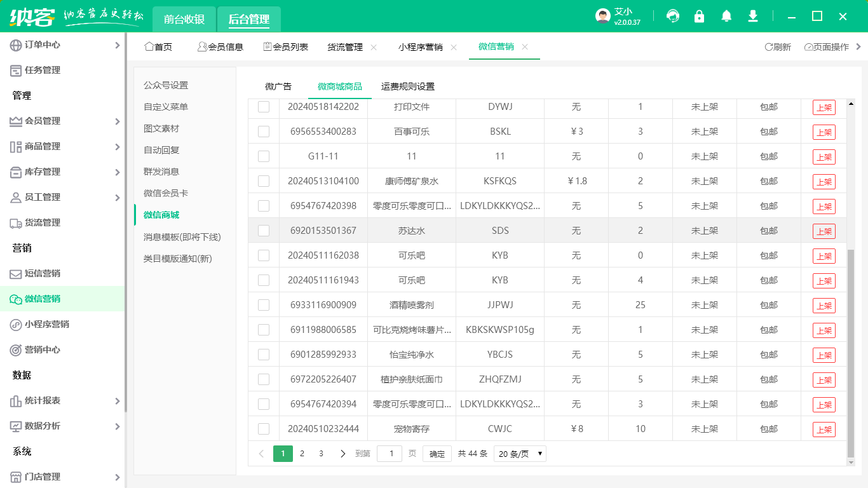Expand the 数据分析 submenu chevron
This screenshot has height=488, width=868.
tap(117, 426)
